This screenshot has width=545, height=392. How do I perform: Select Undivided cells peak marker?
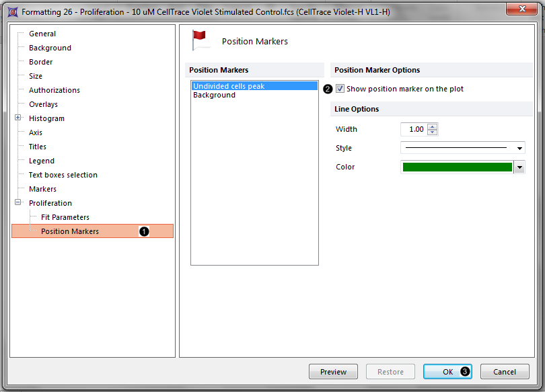click(x=229, y=86)
